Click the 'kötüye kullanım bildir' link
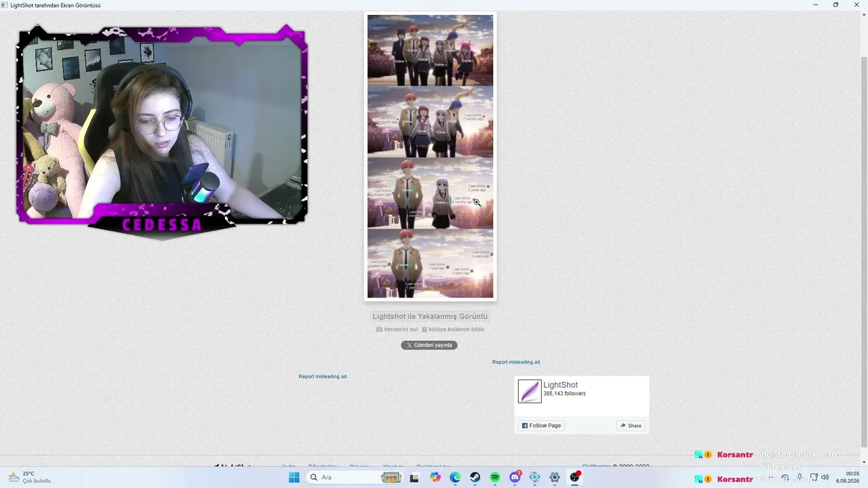 tap(453, 329)
